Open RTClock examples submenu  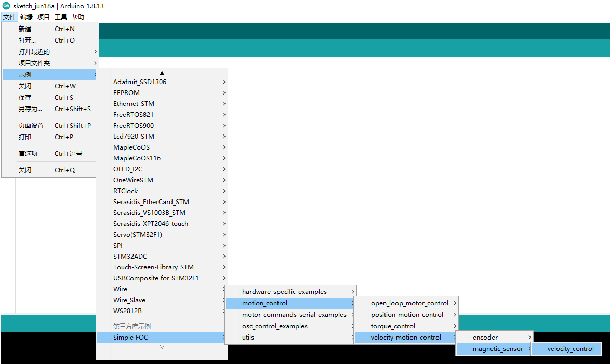[162, 191]
